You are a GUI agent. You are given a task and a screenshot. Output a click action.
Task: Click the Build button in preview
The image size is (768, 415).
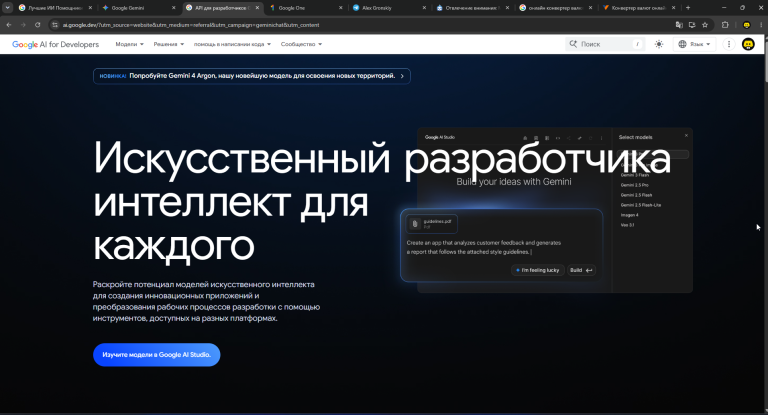coord(581,270)
